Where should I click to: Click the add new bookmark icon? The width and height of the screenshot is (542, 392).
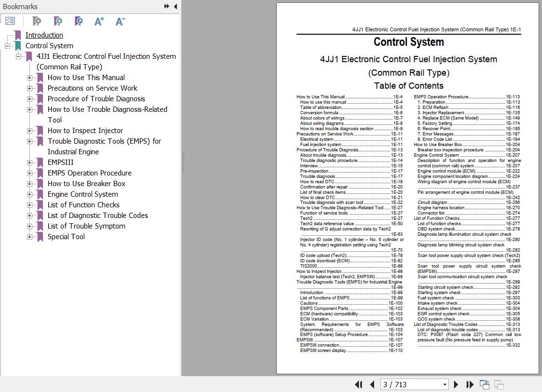click(x=58, y=21)
